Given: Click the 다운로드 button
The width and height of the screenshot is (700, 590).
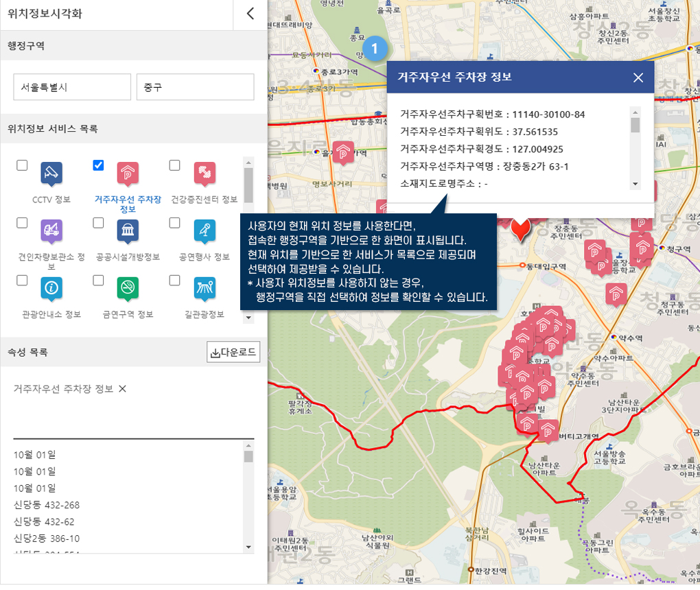Looking at the screenshot, I should [233, 353].
